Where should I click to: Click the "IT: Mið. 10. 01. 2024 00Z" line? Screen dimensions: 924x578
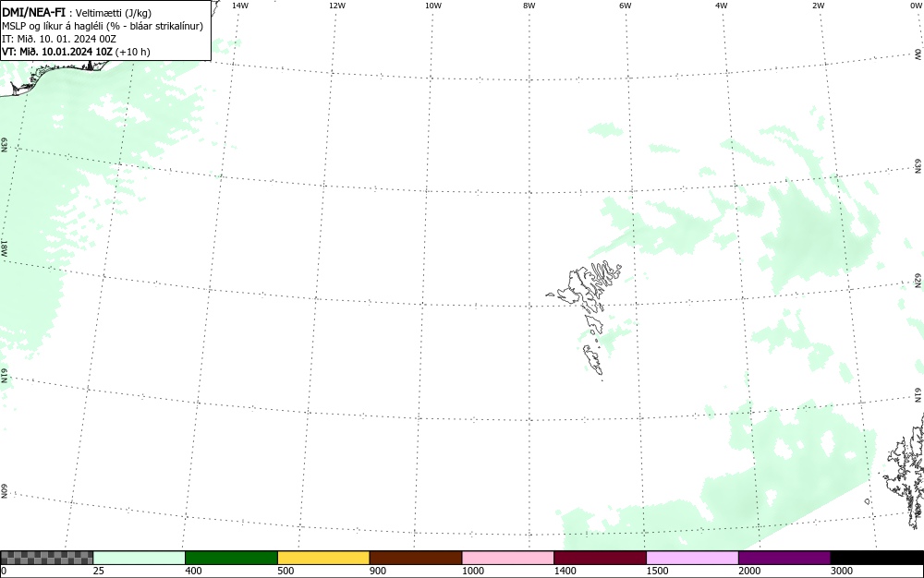pyautogui.click(x=59, y=39)
